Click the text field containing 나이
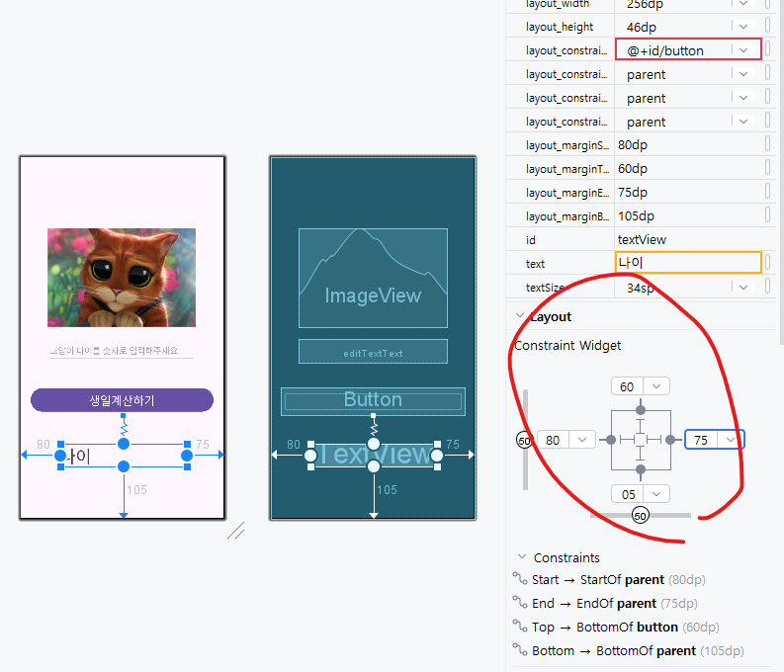 [x=688, y=262]
